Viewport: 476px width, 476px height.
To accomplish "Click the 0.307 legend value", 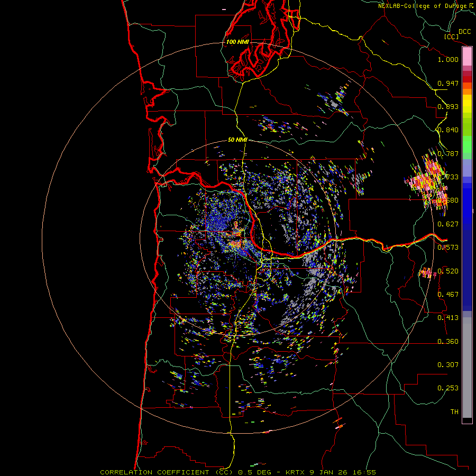I will 448,364.
